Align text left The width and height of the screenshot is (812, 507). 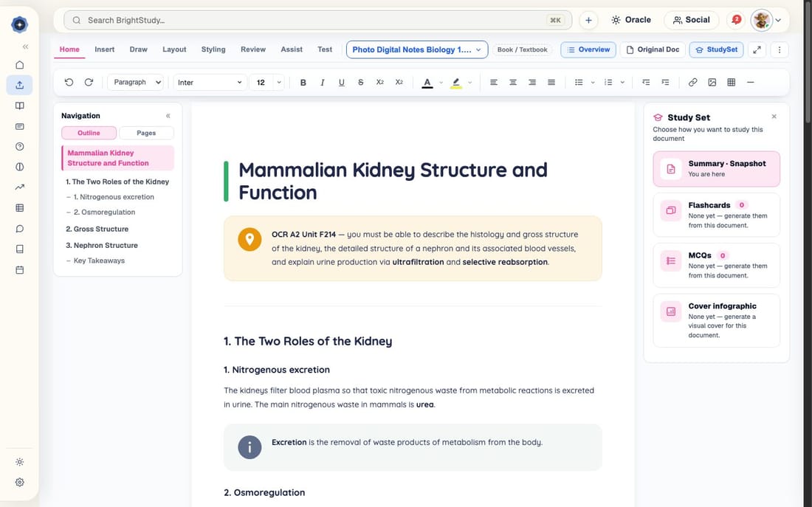coord(494,83)
